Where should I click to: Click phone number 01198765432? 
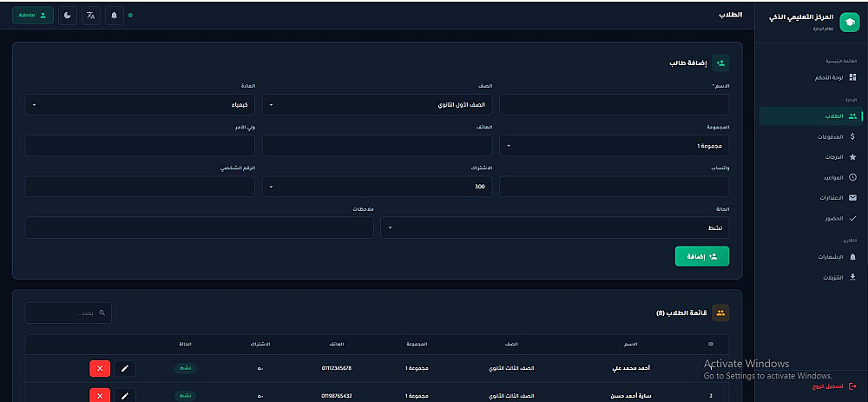(x=337, y=396)
